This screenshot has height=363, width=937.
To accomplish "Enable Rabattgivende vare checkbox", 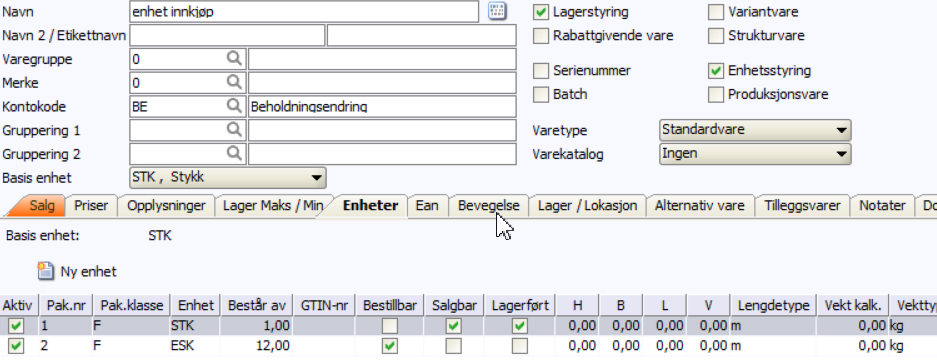I will pos(540,35).
